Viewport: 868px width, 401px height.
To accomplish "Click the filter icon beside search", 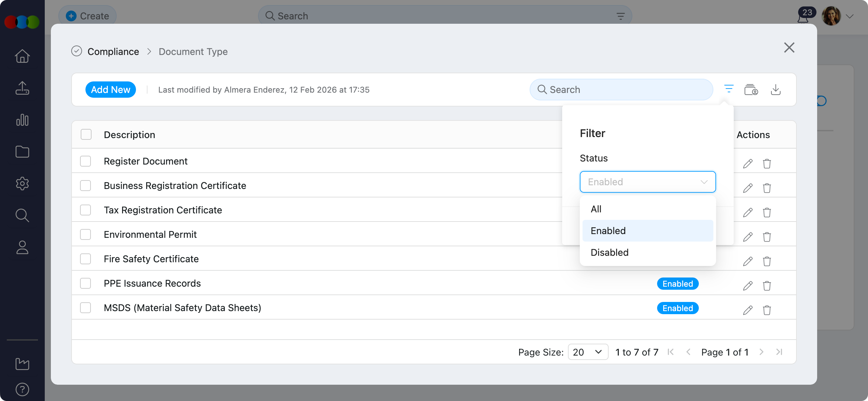I will [729, 90].
